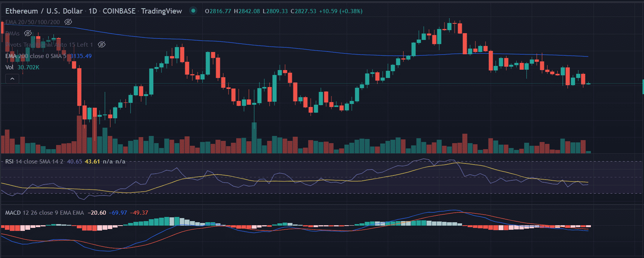Click the COINBASE exchange label
Viewport: 644px width, 258px height.
[x=119, y=11]
